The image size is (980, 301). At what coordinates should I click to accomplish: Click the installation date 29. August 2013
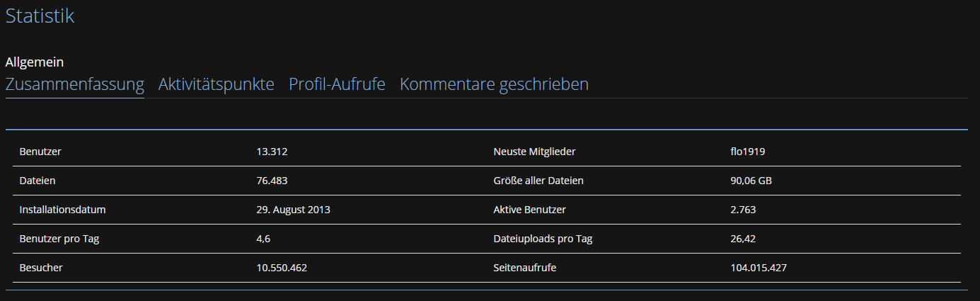click(x=293, y=210)
